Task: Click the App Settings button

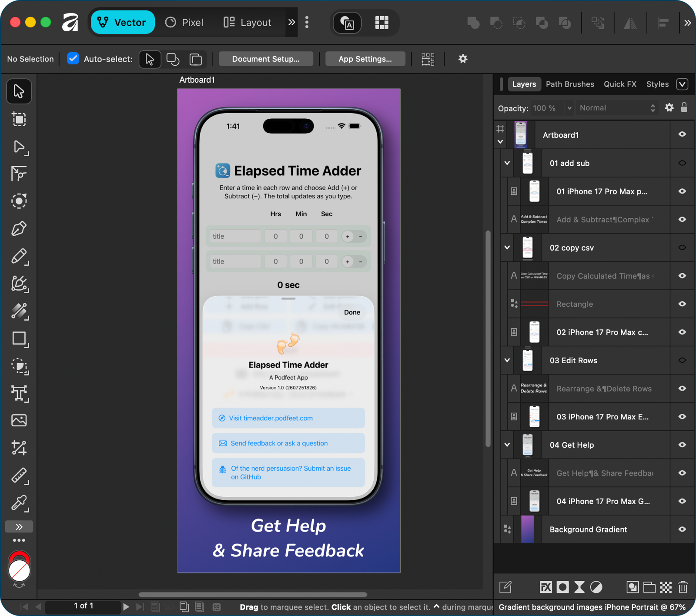Action: [365, 59]
